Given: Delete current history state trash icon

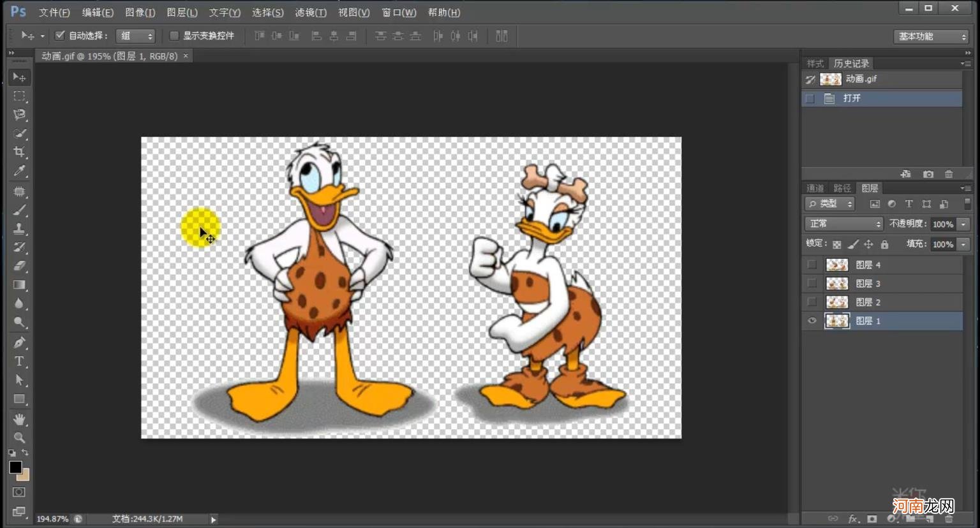Looking at the screenshot, I should coord(949,174).
